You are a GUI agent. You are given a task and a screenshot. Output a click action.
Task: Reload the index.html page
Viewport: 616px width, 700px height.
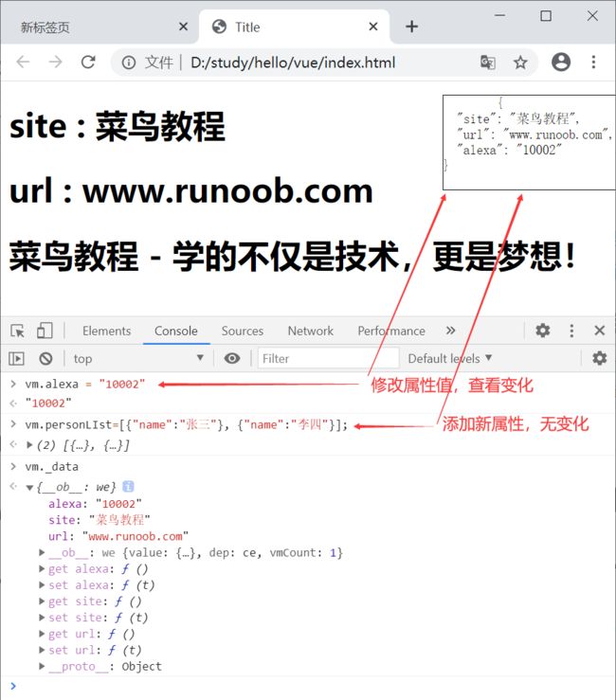pyautogui.click(x=88, y=63)
